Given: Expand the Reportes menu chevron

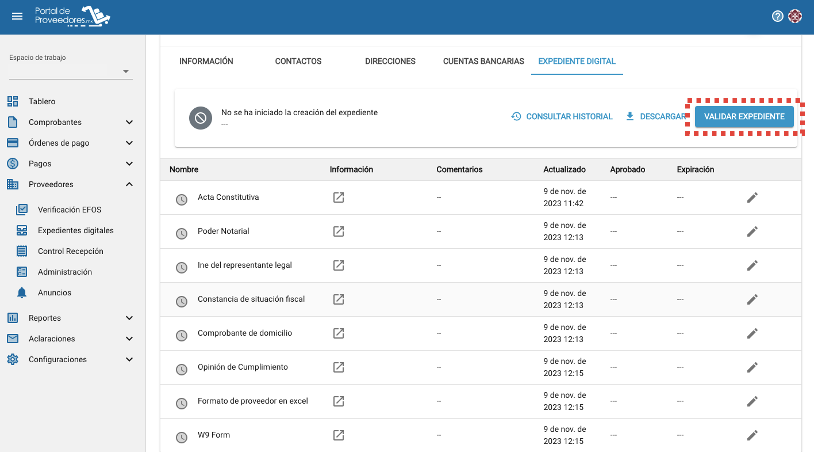Looking at the screenshot, I should [x=129, y=318].
